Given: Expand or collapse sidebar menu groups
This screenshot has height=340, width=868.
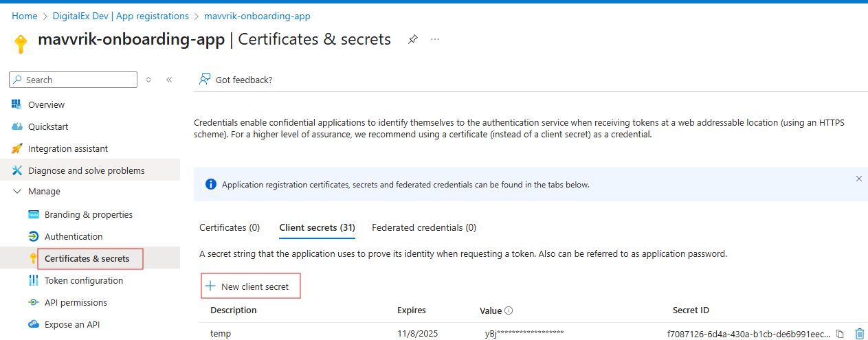Looking at the screenshot, I should pos(148,80).
